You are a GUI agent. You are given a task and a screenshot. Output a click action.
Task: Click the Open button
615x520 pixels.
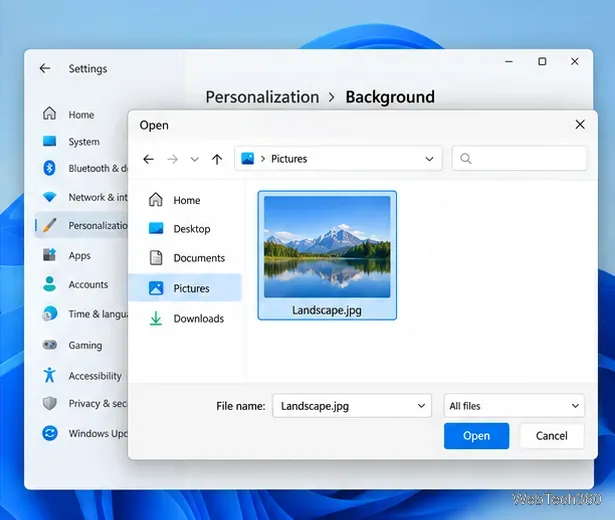click(x=477, y=436)
